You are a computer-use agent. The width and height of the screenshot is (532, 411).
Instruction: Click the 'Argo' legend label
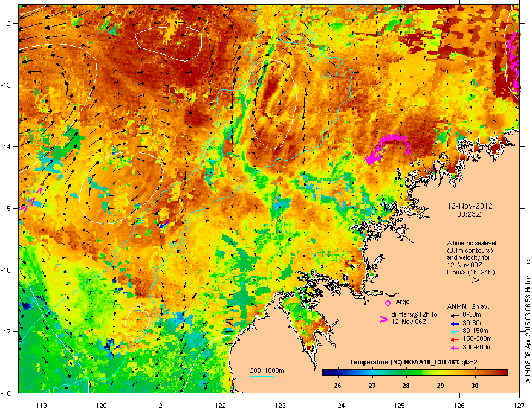(x=403, y=302)
